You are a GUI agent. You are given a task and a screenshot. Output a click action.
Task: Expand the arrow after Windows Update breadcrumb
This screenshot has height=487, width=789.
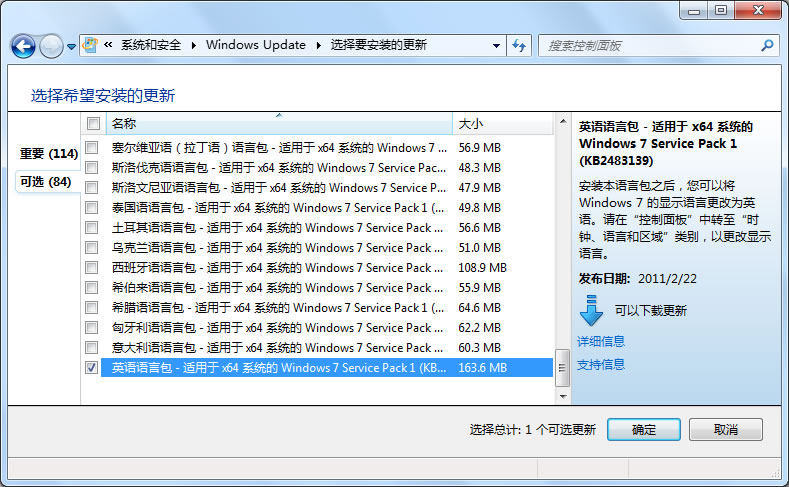click(x=319, y=45)
